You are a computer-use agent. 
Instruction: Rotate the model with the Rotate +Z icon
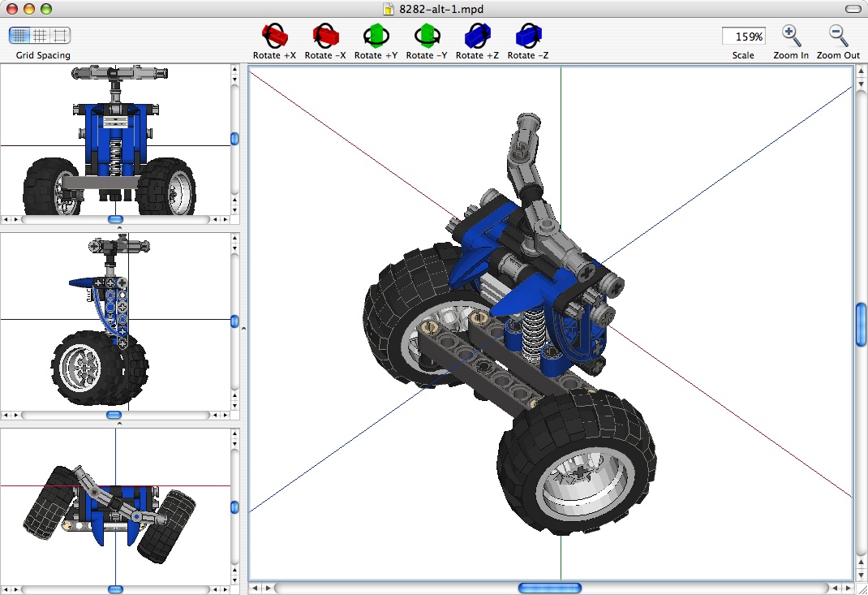pos(476,35)
